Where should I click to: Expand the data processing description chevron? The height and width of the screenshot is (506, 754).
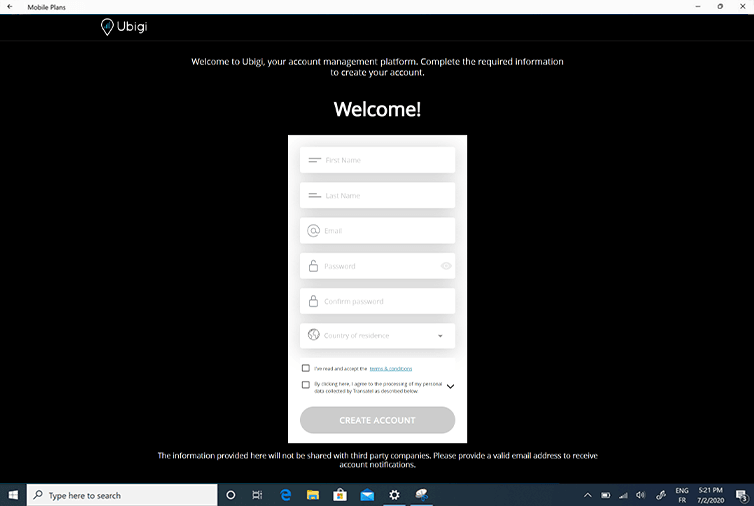450,386
